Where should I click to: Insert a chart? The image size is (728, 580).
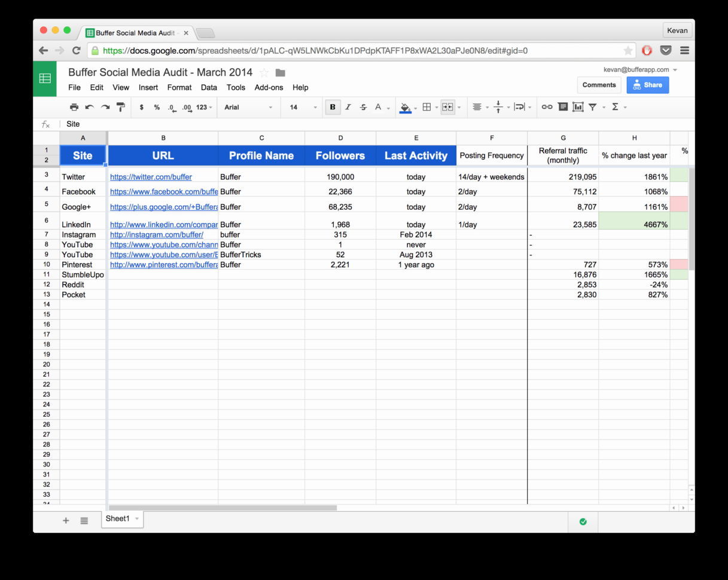pyautogui.click(x=578, y=107)
